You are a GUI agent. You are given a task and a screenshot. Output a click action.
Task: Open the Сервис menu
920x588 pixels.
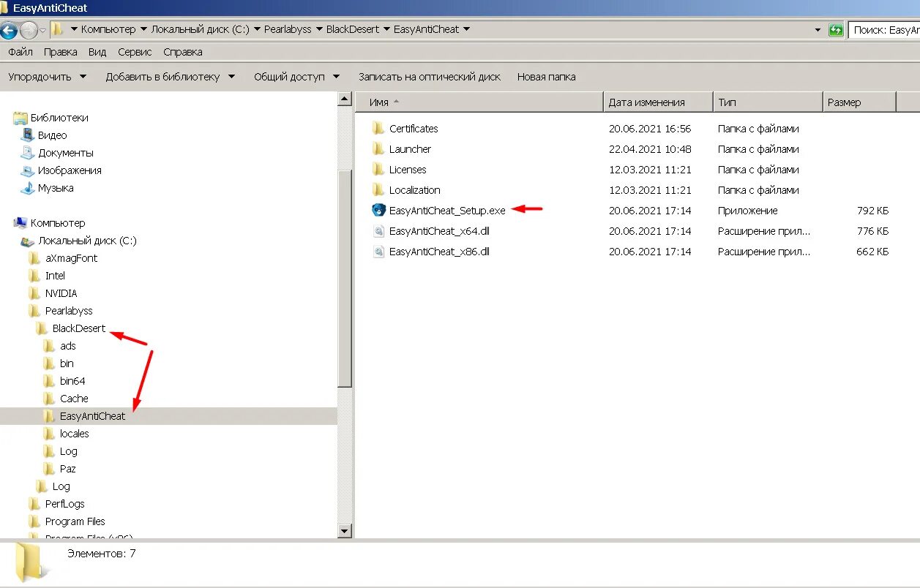click(135, 52)
